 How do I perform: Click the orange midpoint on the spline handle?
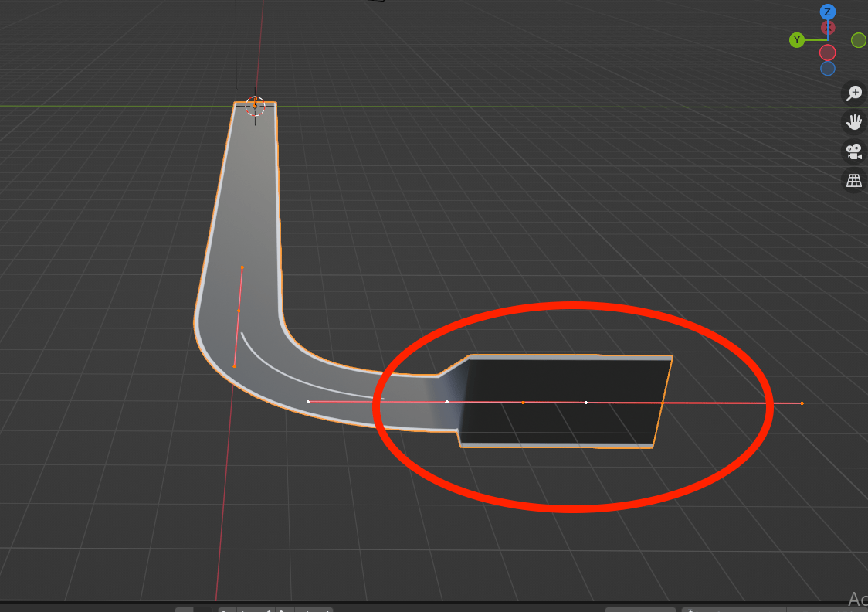(524, 402)
